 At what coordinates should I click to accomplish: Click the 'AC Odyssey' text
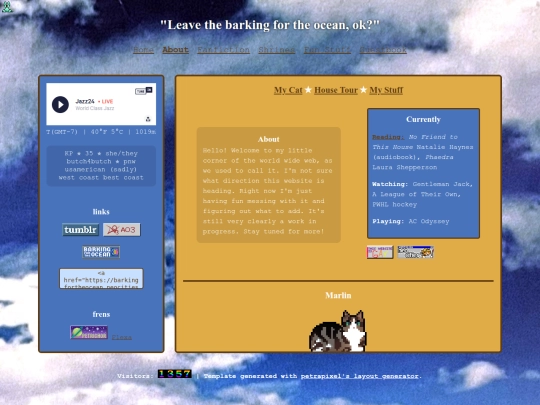(429, 221)
